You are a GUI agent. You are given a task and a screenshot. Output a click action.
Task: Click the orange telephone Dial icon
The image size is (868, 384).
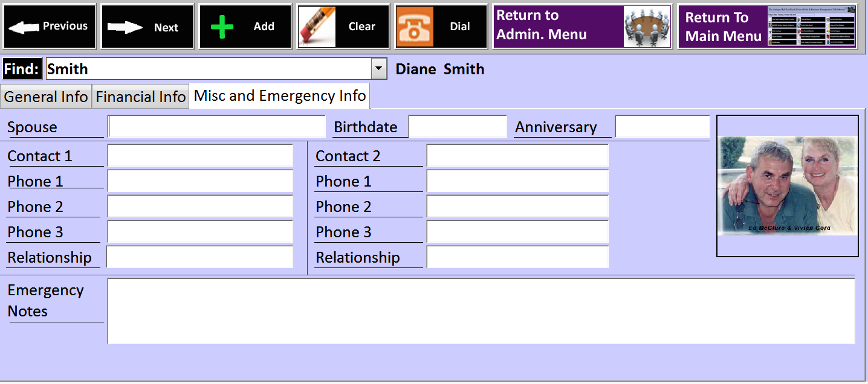415,27
